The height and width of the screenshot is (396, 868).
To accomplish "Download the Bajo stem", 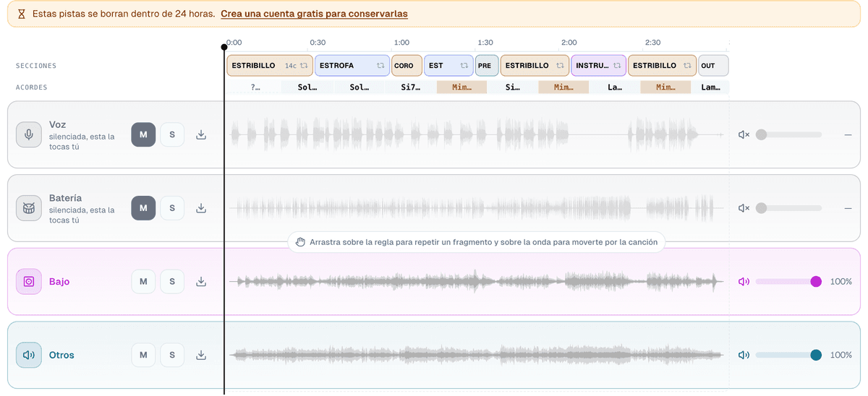I will pos(201,282).
